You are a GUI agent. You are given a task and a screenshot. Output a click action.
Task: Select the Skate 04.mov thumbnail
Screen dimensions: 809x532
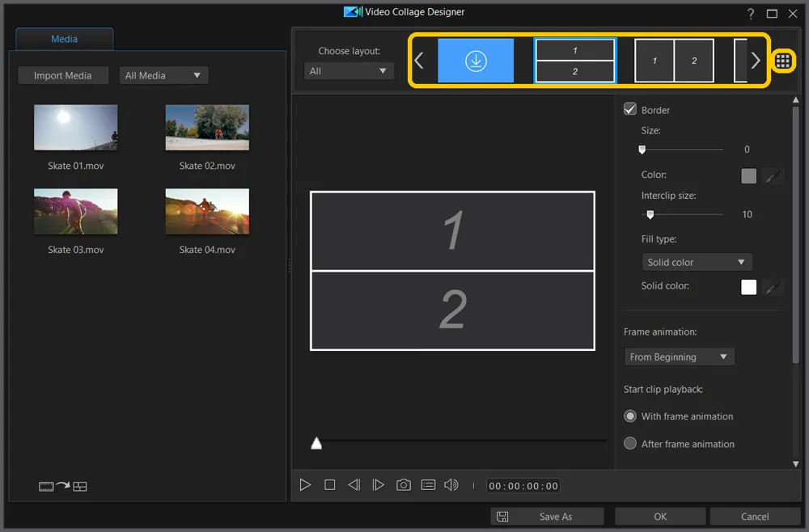point(207,211)
